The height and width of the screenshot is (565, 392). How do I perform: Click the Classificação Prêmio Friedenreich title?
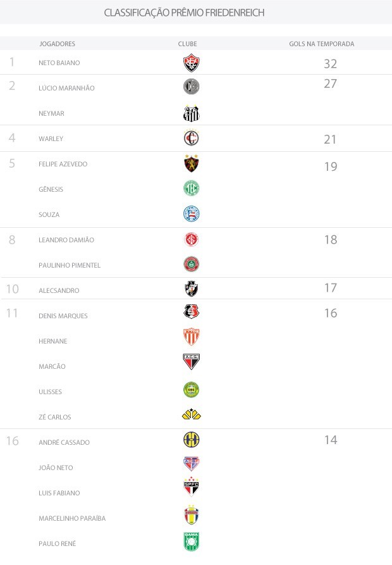[184, 13]
